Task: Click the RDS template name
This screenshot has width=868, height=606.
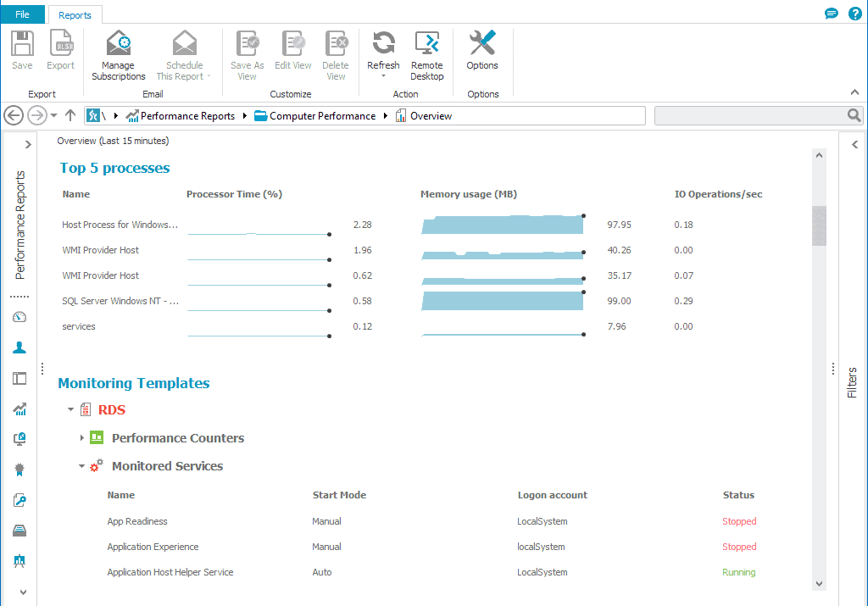Action: (x=112, y=409)
